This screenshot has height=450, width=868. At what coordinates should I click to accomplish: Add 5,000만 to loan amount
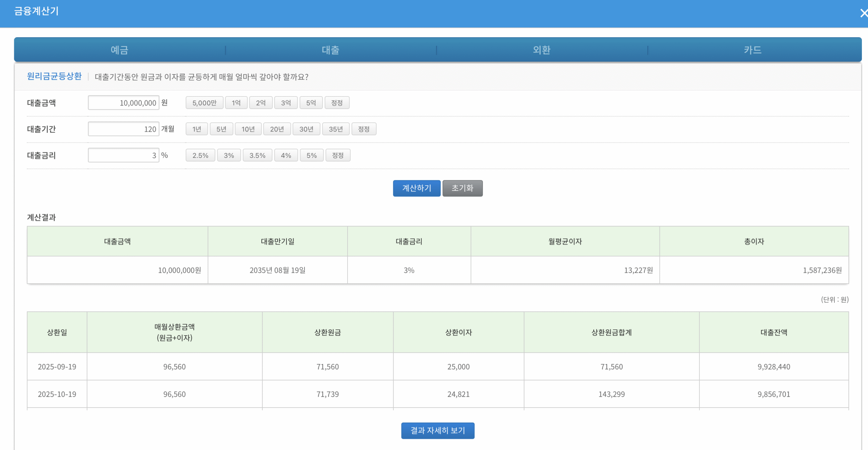click(x=204, y=103)
